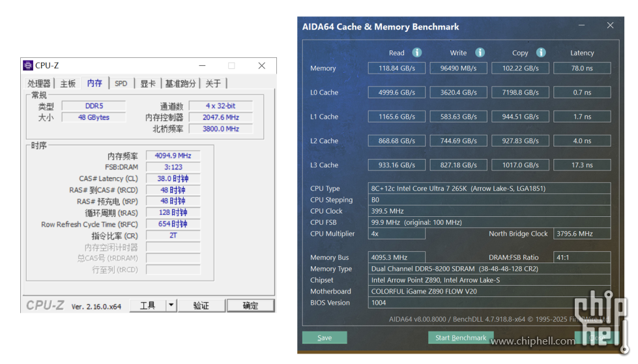Open the SPD tab
This screenshot has width=638, height=364.
(121, 83)
